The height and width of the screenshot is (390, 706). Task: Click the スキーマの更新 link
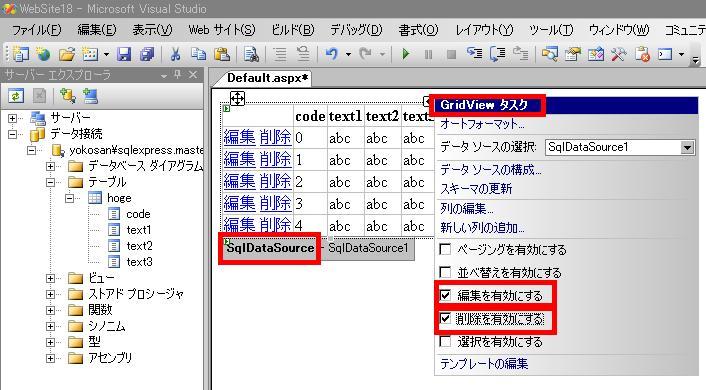coord(476,188)
